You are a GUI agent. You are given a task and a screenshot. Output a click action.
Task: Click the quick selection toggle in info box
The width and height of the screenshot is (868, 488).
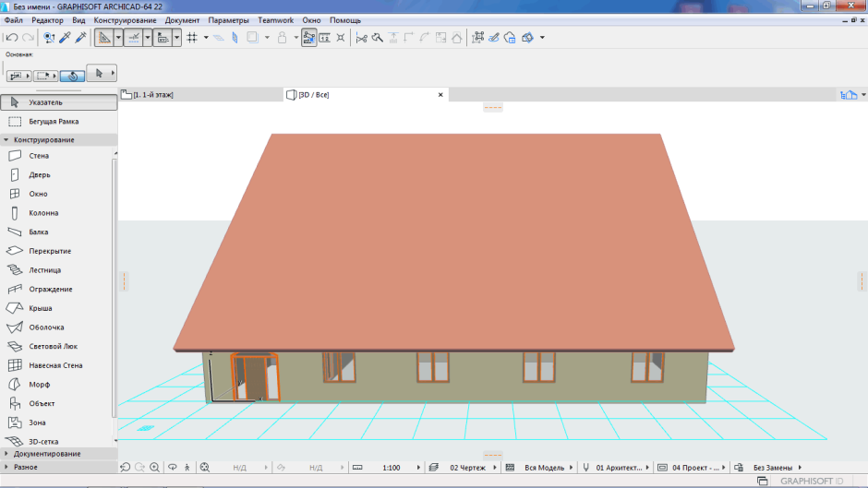click(73, 76)
